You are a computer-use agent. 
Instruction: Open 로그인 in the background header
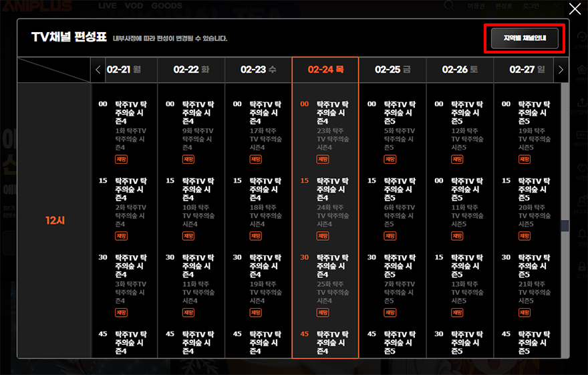coord(531,6)
